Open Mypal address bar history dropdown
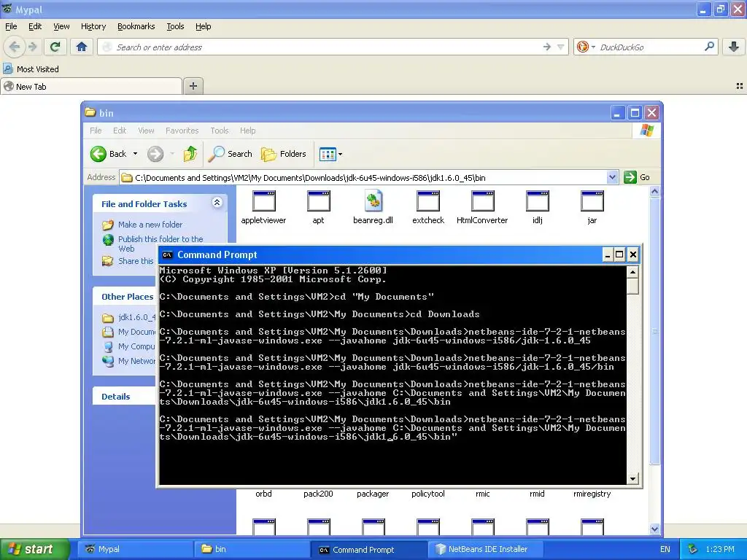 [561, 47]
